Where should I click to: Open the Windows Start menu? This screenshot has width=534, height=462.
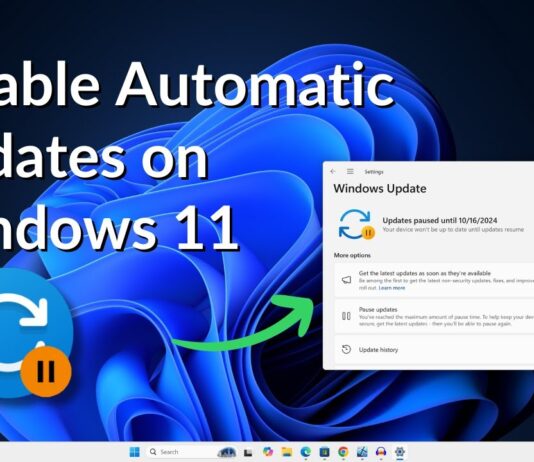[x=135, y=452]
